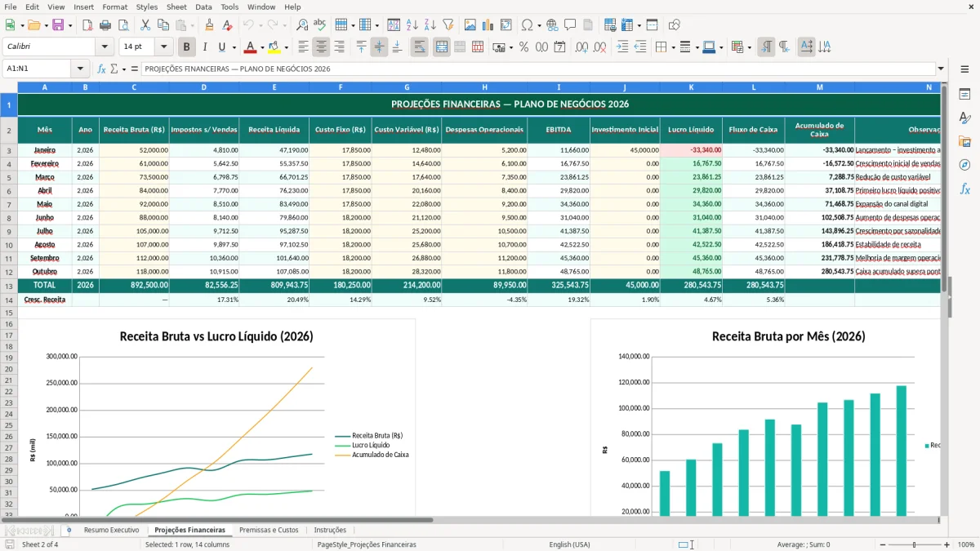Click the Clone Formatting paintbrush icon

209,25
